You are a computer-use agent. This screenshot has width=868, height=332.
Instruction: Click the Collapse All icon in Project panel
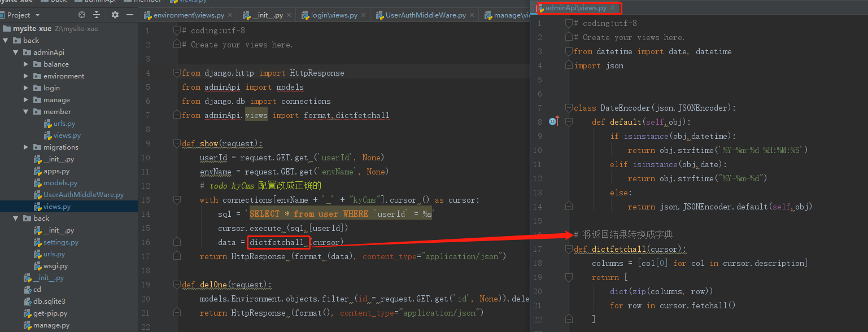click(97, 15)
